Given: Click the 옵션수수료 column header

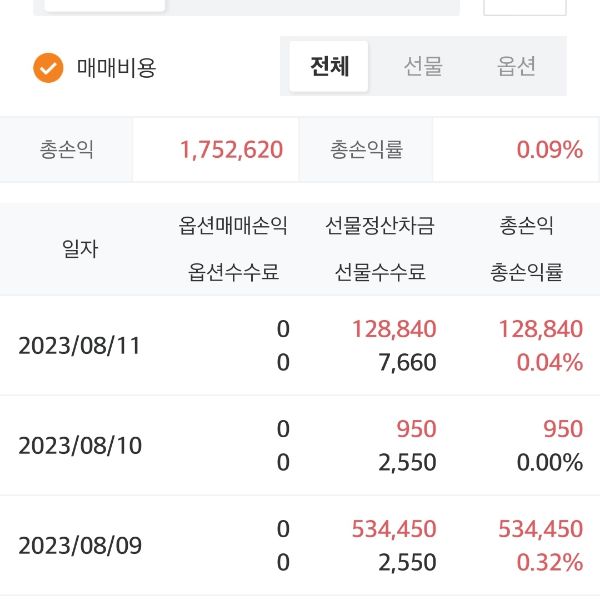Looking at the screenshot, I should (233, 272).
